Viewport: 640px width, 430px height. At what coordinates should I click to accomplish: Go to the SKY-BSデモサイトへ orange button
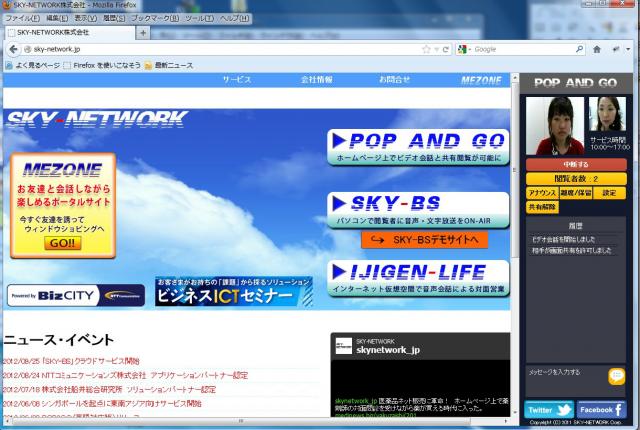click(x=424, y=240)
